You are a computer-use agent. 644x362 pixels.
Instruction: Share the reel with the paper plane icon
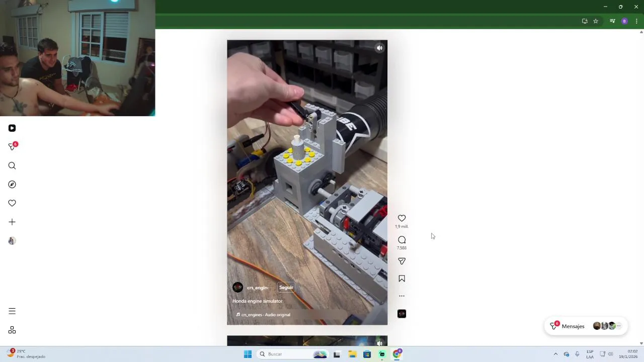[x=401, y=261]
